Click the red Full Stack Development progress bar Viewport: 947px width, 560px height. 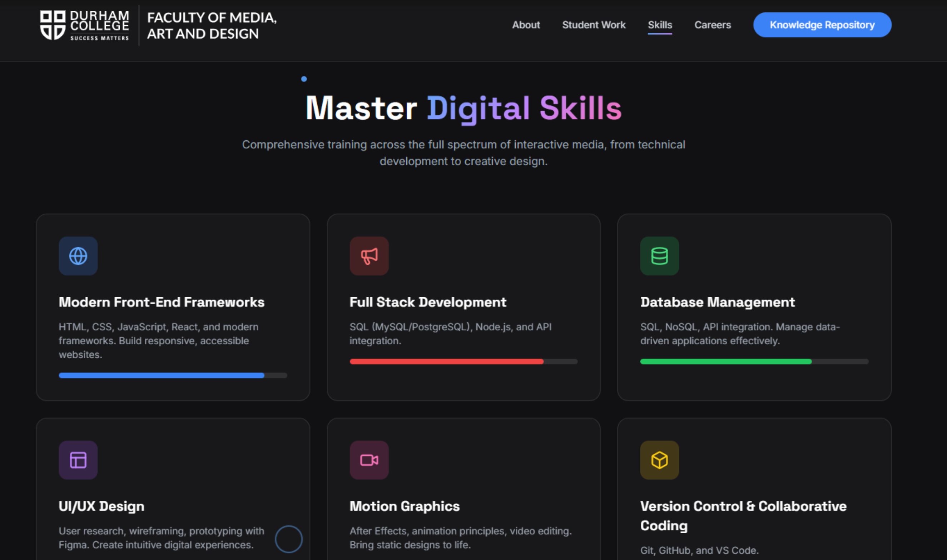point(446,361)
